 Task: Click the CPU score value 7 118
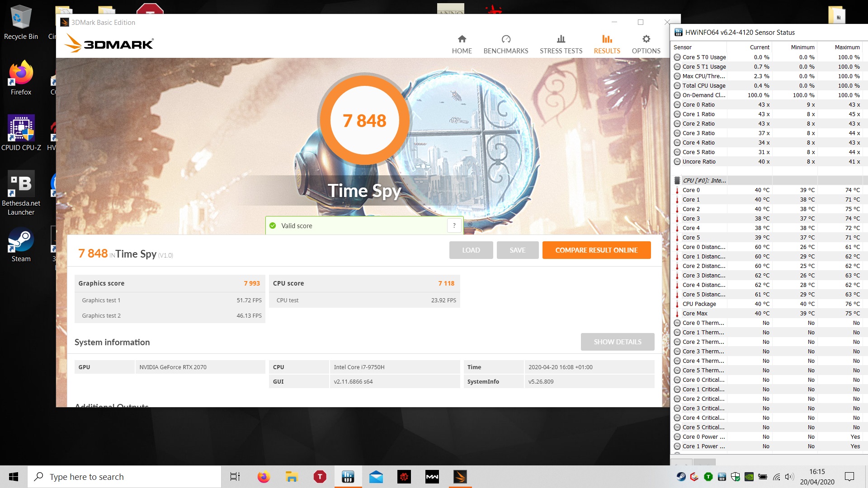(446, 283)
